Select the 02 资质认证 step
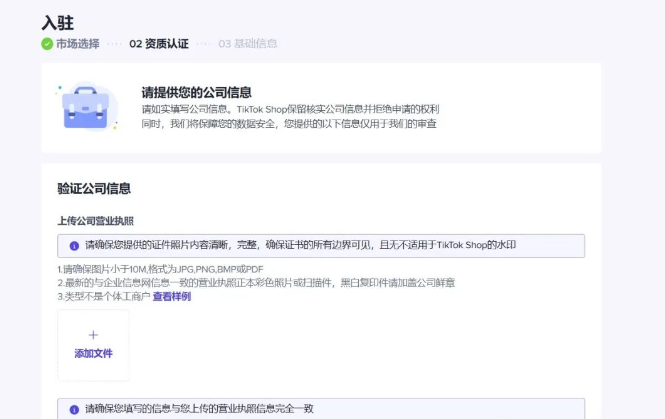 159,44
